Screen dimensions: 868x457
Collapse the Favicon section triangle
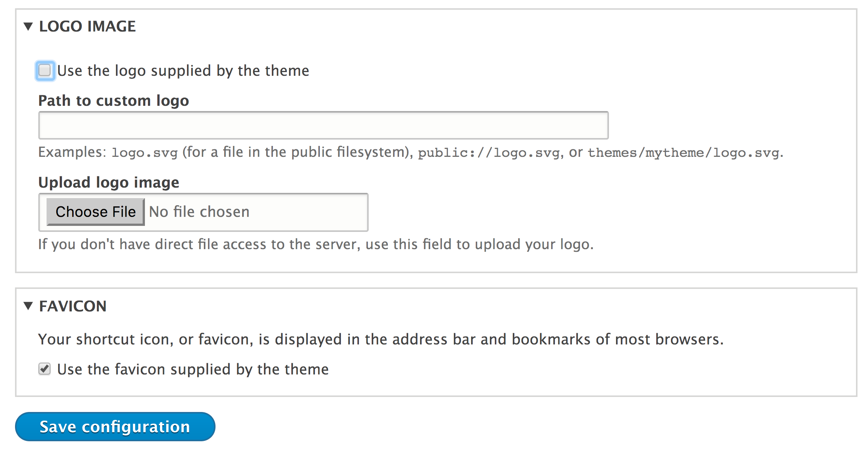[x=28, y=306]
